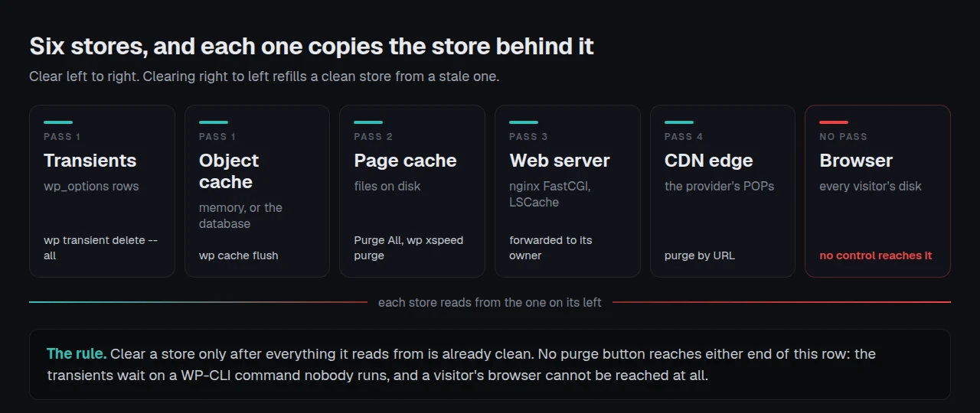The height and width of the screenshot is (413, 980).
Task: Click the "NO PASS" label
Action: click(844, 136)
